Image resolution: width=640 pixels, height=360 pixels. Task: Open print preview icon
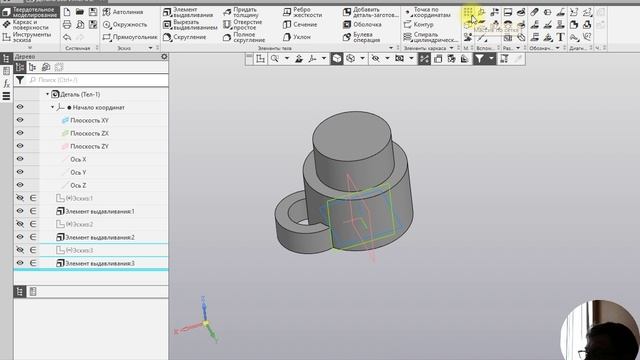tap(80, 25)
